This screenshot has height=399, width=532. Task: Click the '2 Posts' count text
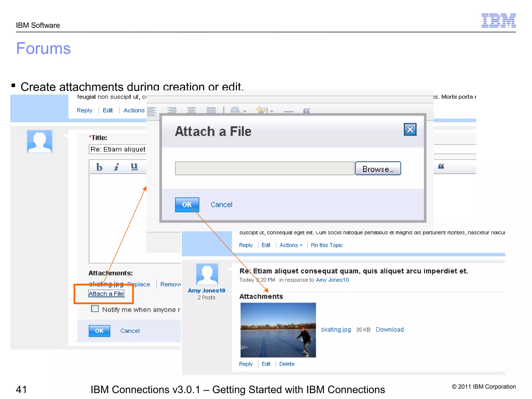(x=207, y=298)
